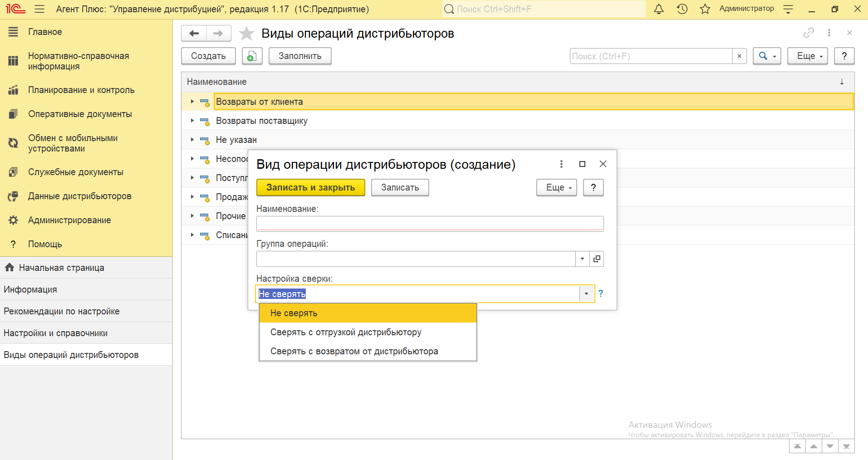
Task: Add list form to favorites star
Action: coord(246,33)
